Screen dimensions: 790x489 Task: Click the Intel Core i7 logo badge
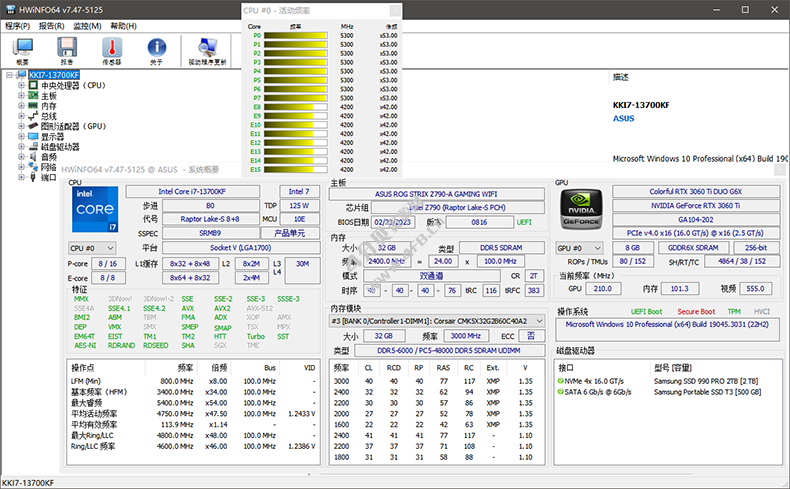(x=95, y=207)
